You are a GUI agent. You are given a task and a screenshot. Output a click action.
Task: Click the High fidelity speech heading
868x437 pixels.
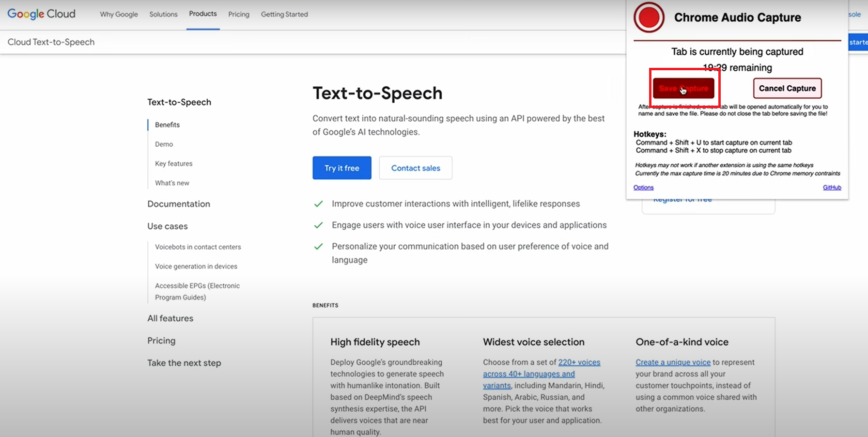coord(375,342)
